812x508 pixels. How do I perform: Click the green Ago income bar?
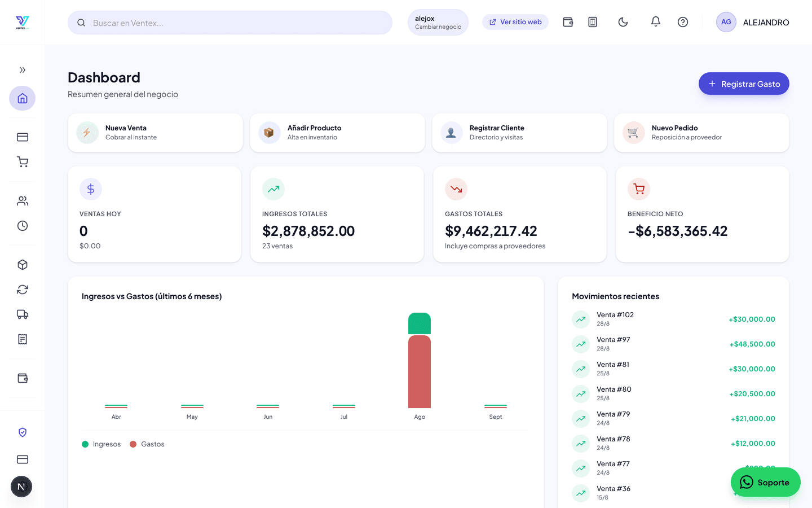coord(420,323)
